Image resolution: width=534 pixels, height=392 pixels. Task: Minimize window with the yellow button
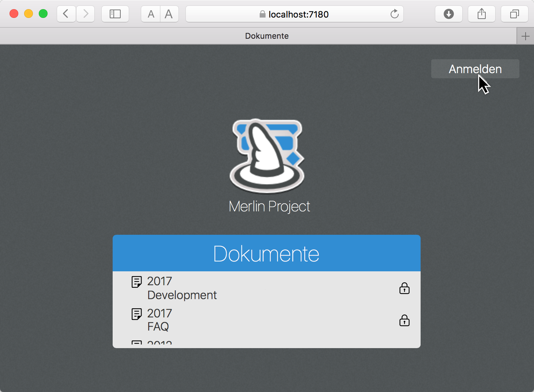(x=29, y=14)
